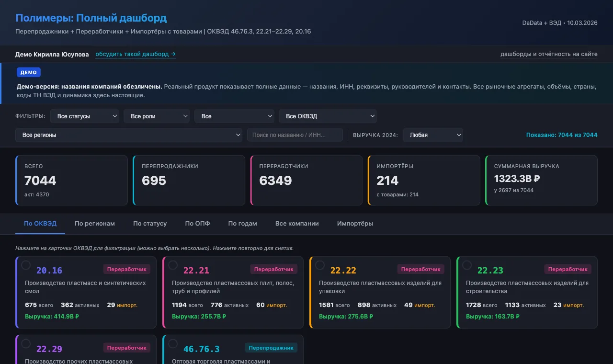The height and width of the screenshot is (364, 613).
Task: Click the 'Показано: 7044 из 7044' counter
Action: (x=562, y=135)
